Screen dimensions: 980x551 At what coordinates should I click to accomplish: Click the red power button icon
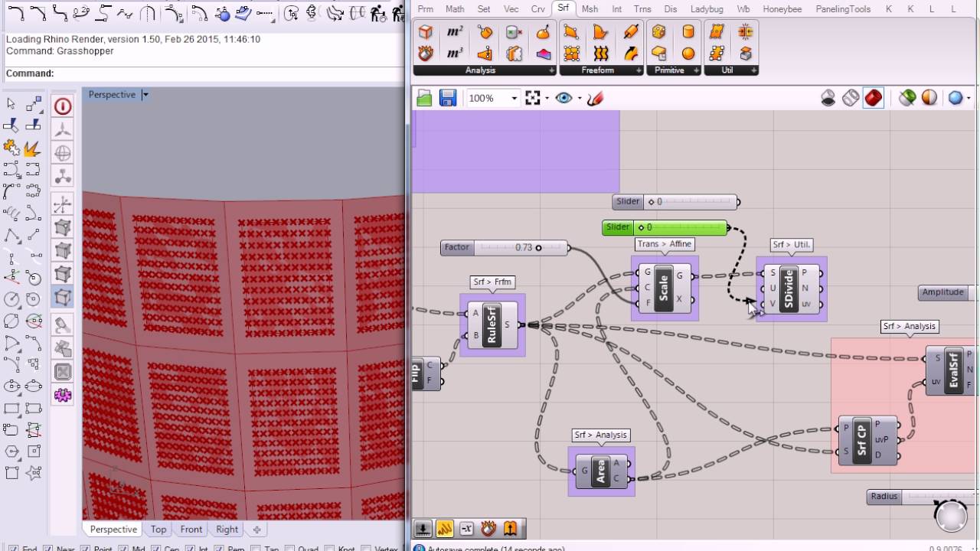click(x=63, y=106)
